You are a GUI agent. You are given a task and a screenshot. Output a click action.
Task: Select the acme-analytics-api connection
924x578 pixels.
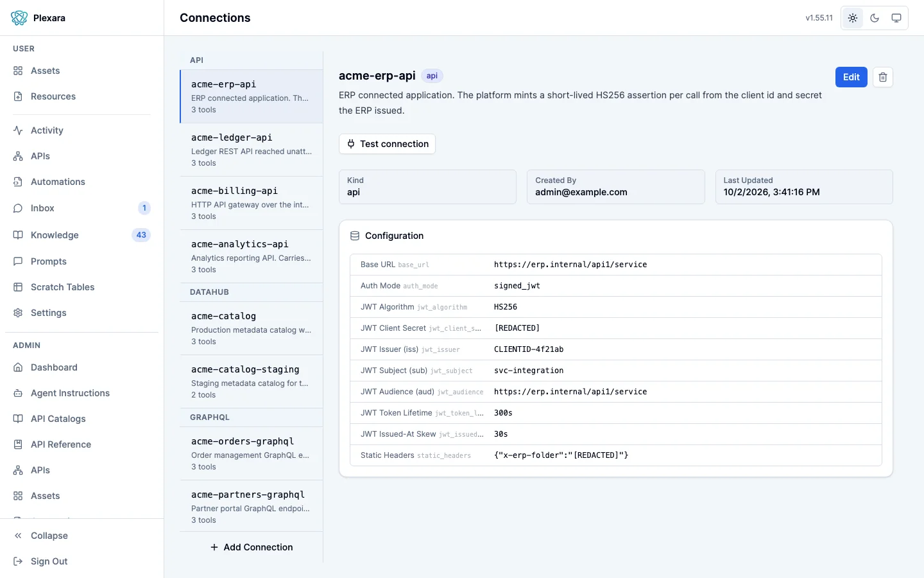coord(252,256)
